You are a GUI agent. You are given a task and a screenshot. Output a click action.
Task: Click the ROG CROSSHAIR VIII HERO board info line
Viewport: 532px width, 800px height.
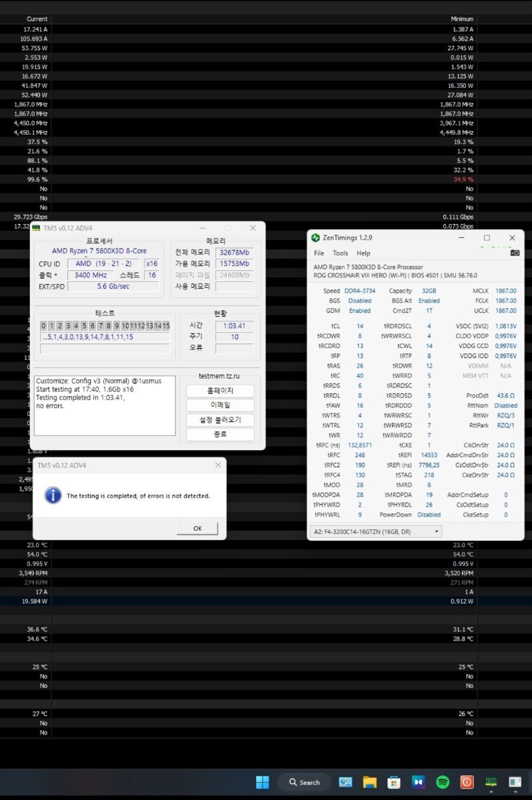pyautogui.click(x=395, y=275)
